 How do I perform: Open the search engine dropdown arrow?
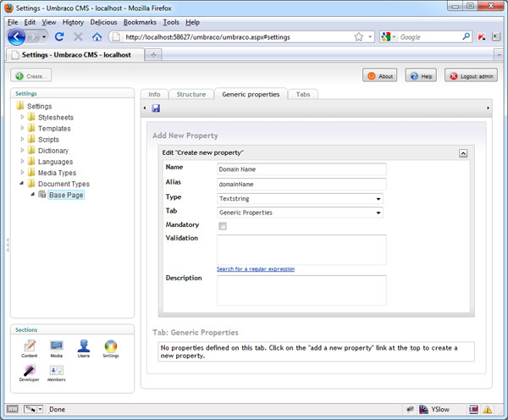pyautogui.click(x=394, y=36)
